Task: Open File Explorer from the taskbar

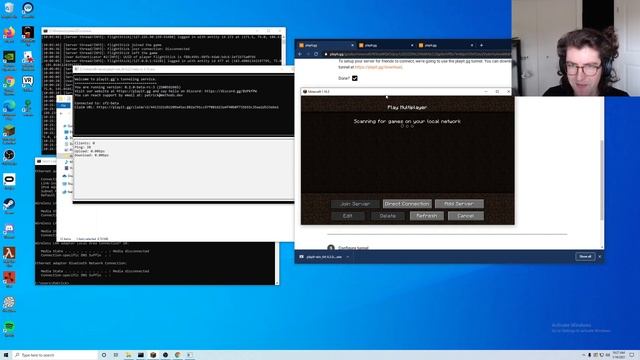Action: point(128,355)
